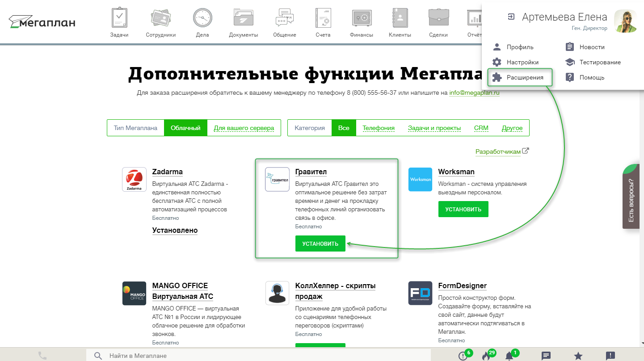This screenshot has height=361, width=644.
Task: Filter by Телефония category
Action: tap(378, 128)
